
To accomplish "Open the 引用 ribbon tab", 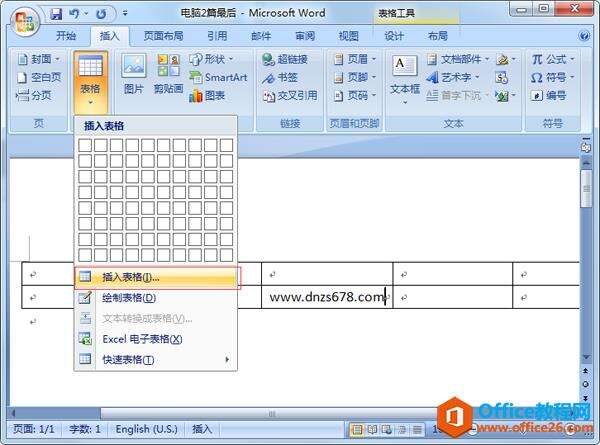I will tap(217, 36).
